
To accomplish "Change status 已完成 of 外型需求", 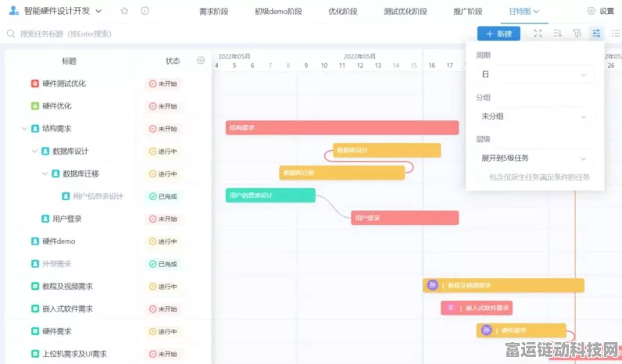I will pos(163,264).
